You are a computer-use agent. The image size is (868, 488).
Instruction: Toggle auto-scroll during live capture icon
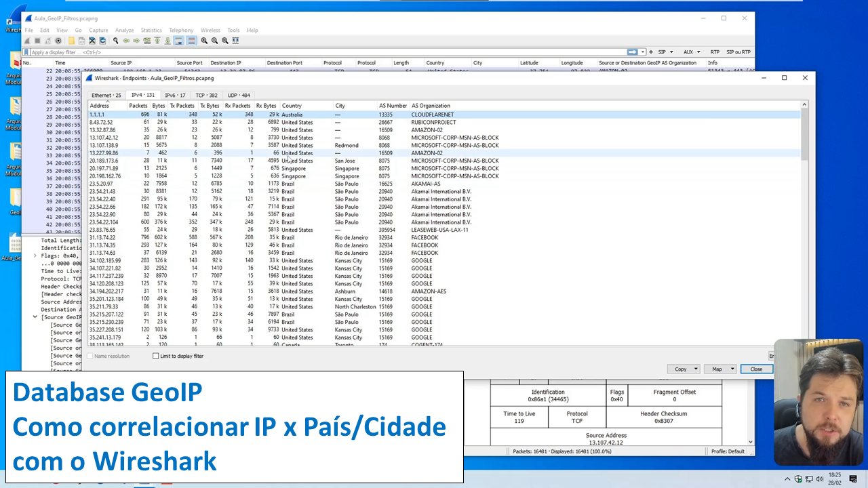tap(178, 41)
